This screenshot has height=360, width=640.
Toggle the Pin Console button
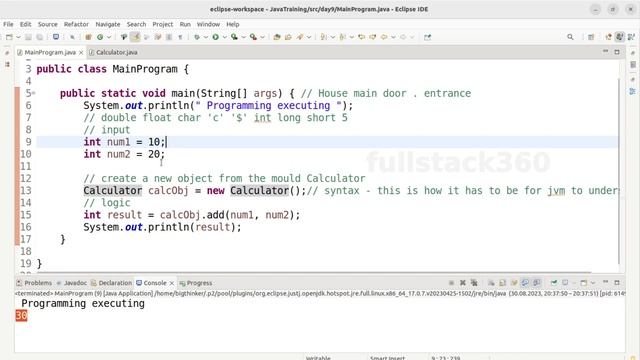554,283
